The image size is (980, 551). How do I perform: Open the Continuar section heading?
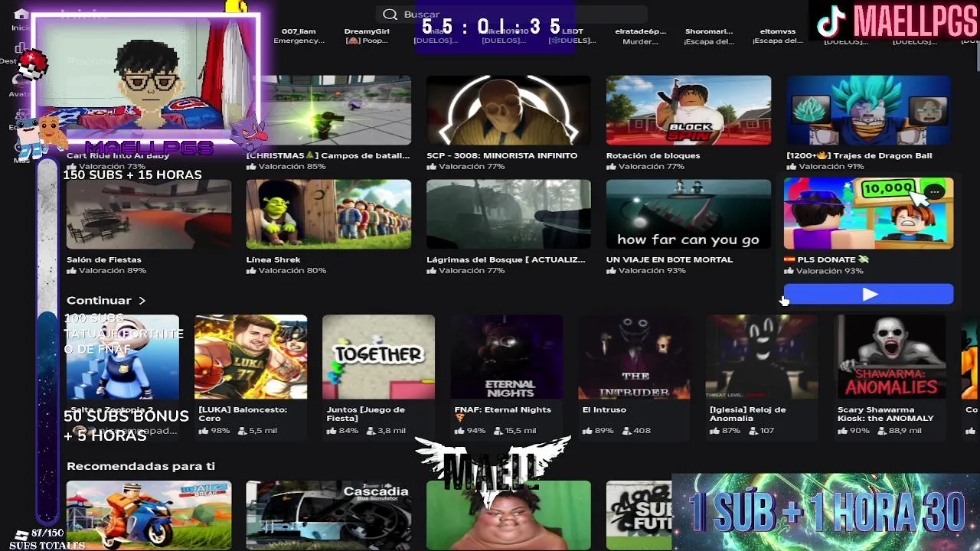pyautogui.click(x=99, y=301)
